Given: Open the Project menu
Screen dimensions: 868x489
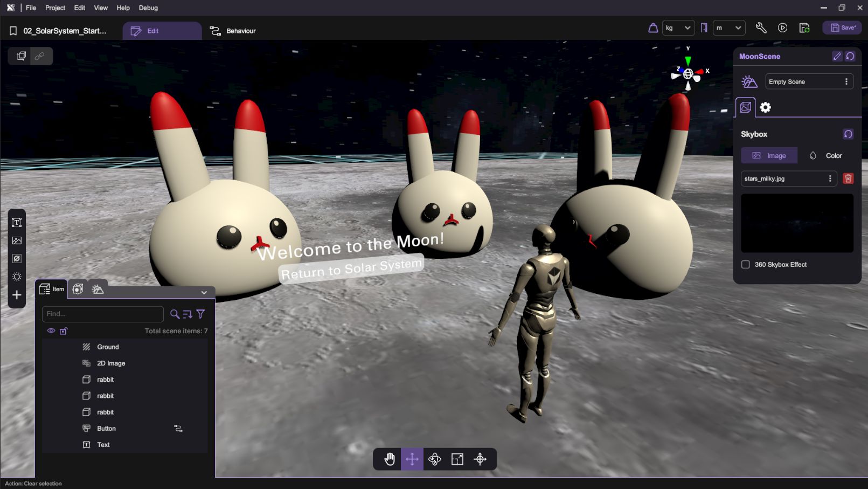Looking at the screenshot, I should pyautogui.click(x=55, y=8).
